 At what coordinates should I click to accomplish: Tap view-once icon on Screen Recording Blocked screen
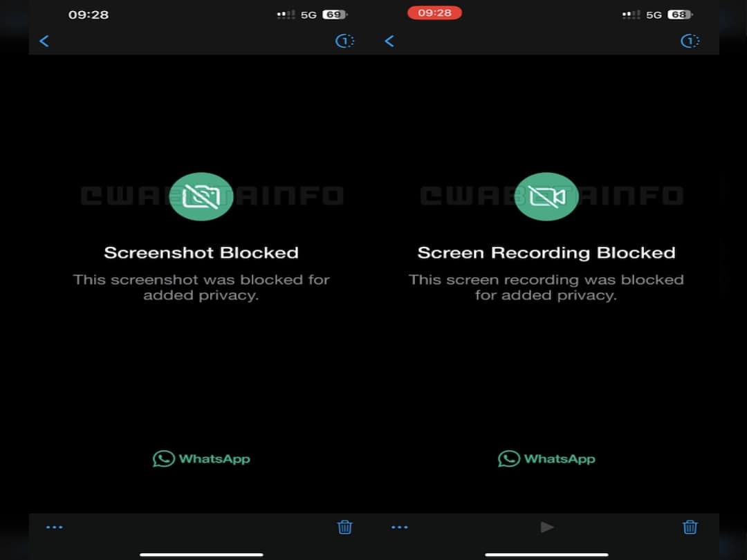point(690,41)
